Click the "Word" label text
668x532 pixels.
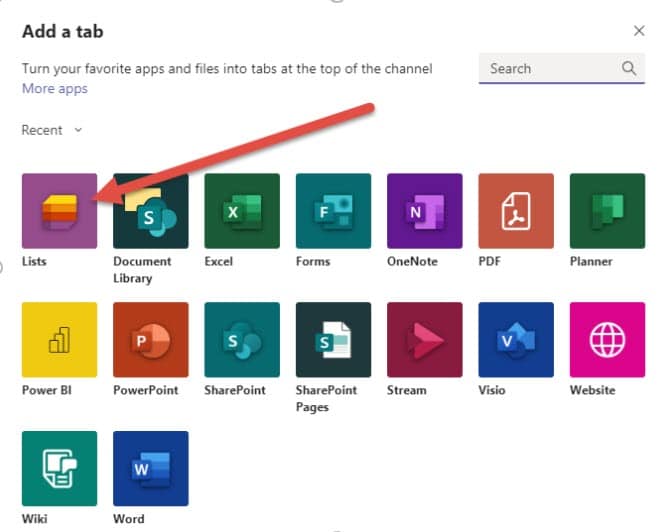pos(129,519)
